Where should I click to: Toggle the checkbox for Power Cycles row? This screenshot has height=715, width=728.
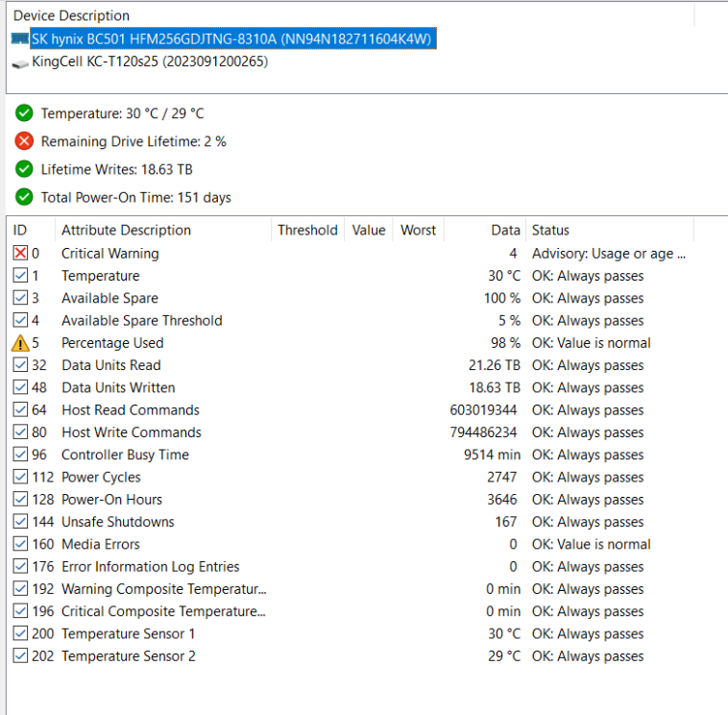pyautogui.click(x=20, y=477)
